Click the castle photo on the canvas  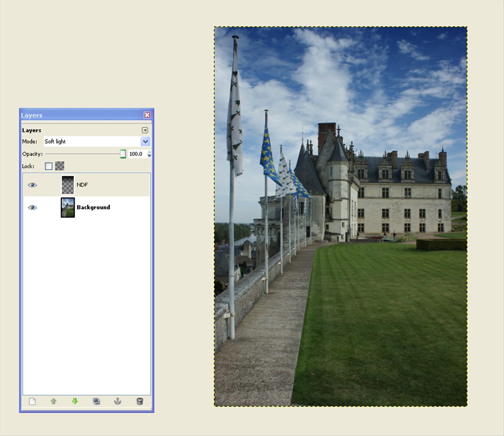(x=341, y=217)
